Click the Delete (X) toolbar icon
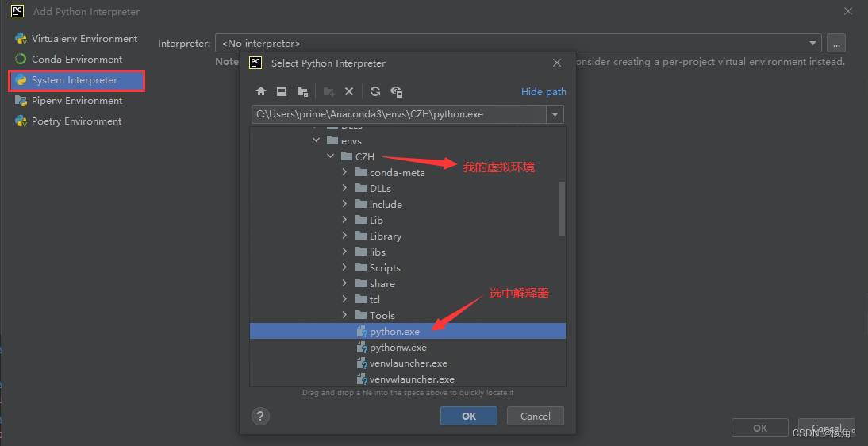Screen dimensions: 868x446 [349, 91]
